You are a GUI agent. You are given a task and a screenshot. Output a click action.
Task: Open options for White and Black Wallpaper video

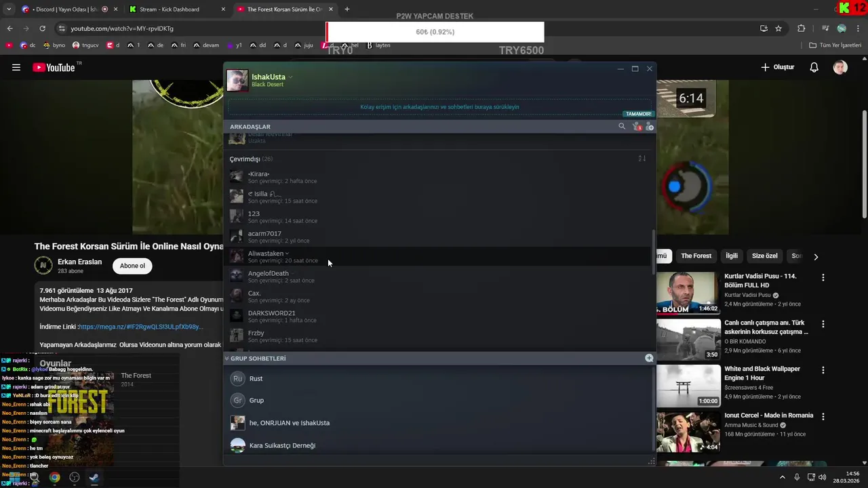point(823,371)
